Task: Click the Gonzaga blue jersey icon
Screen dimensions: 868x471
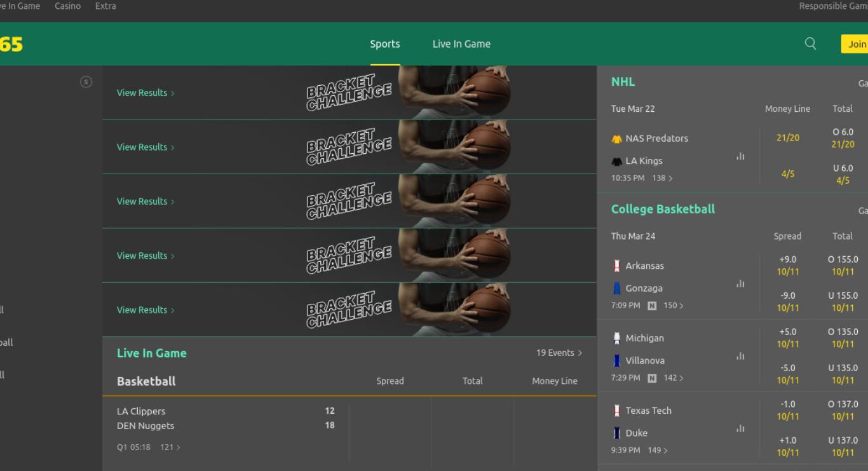Action: [x=616, y=289]
